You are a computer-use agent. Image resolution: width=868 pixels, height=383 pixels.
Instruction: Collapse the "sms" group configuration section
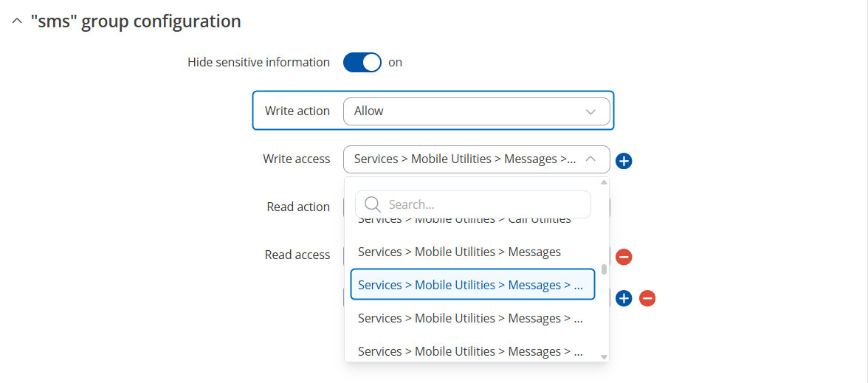17,21
